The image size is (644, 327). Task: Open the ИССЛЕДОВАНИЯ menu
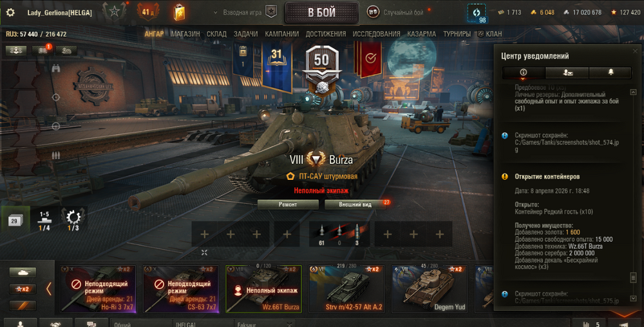coord(376,34)
